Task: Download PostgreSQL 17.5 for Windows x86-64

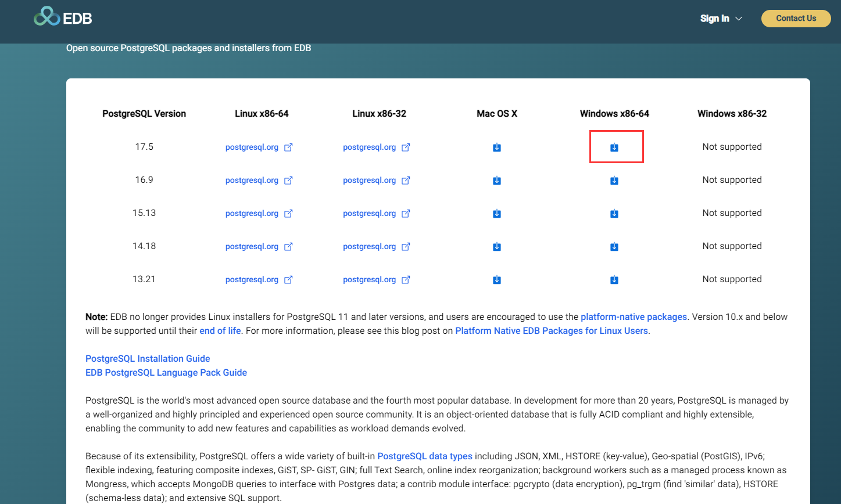Action: [614, 147]
